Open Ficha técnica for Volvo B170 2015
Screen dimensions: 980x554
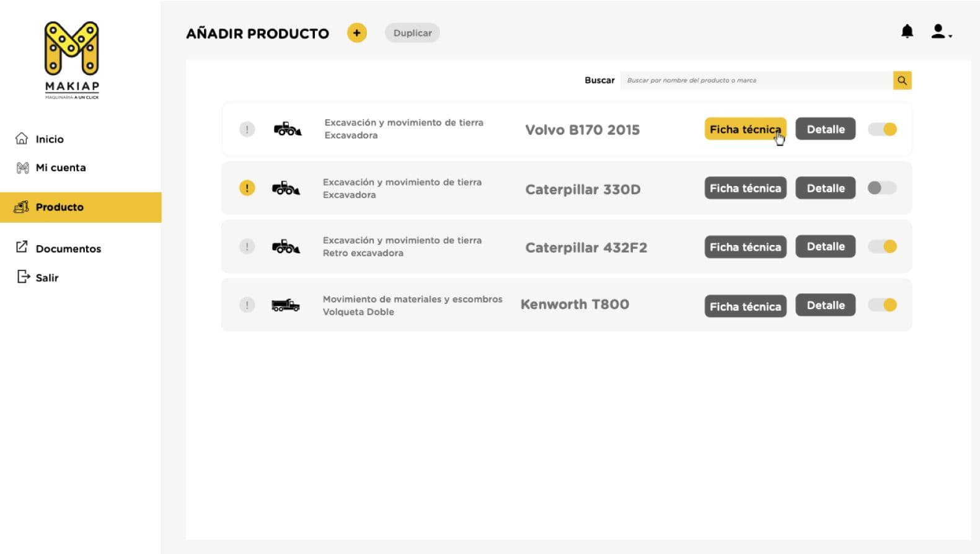tap(746, 129)
